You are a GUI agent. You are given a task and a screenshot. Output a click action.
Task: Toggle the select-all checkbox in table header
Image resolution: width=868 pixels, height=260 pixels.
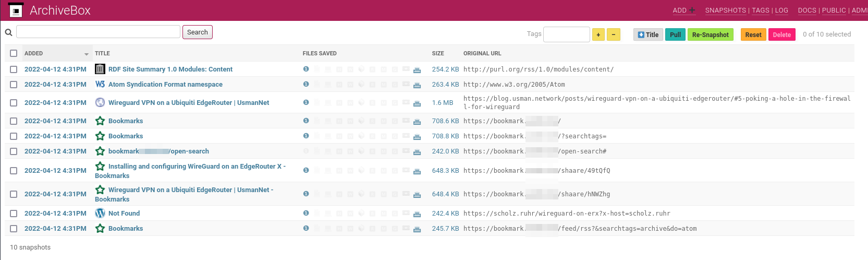(14, 53)
